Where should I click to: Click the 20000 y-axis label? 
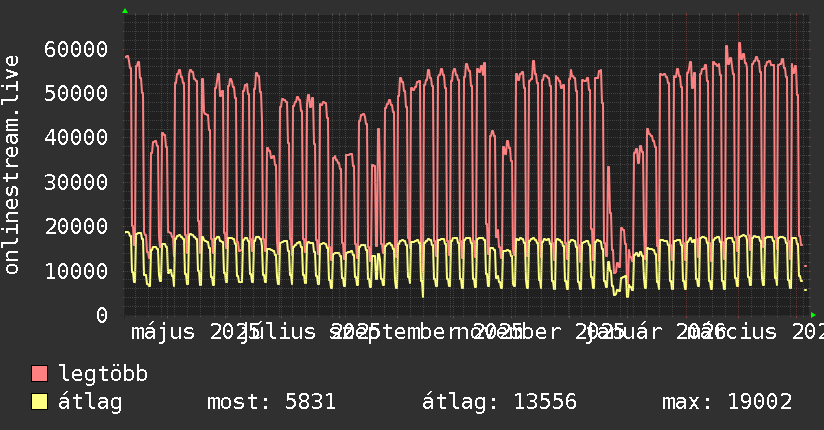[x=76, y=227]
